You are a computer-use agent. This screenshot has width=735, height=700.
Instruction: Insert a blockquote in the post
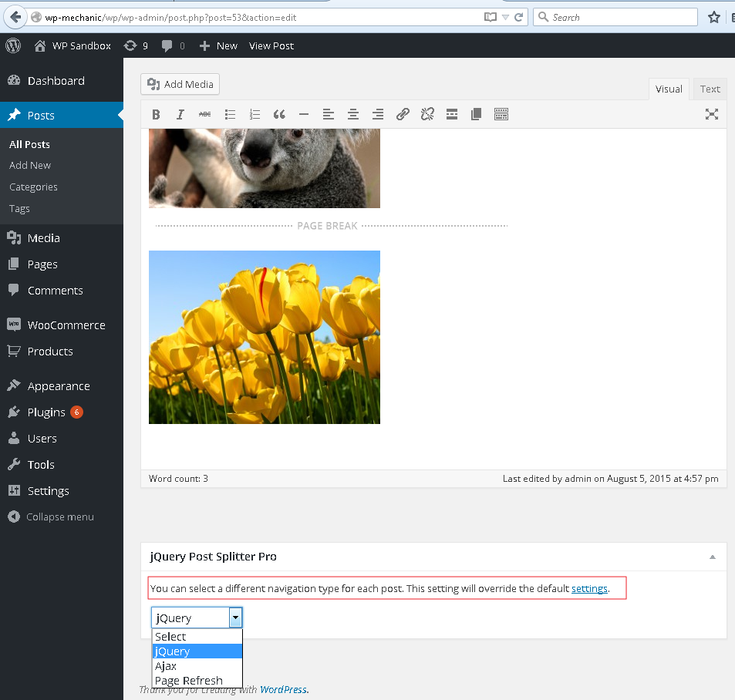pos(279,115)
